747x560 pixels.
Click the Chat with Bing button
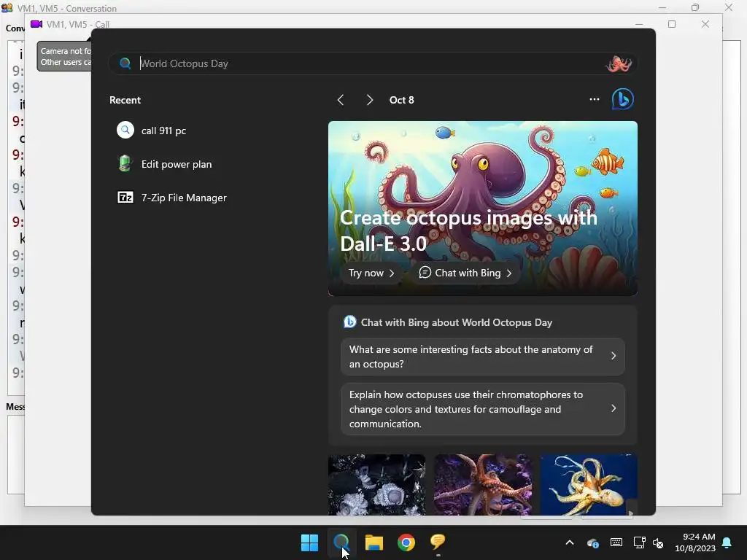465,273
